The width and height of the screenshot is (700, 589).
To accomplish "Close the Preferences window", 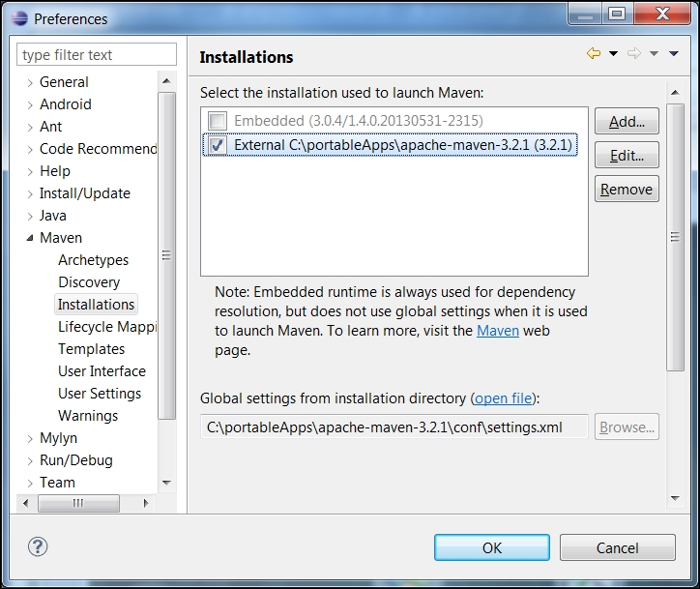I will coord(662,15).
